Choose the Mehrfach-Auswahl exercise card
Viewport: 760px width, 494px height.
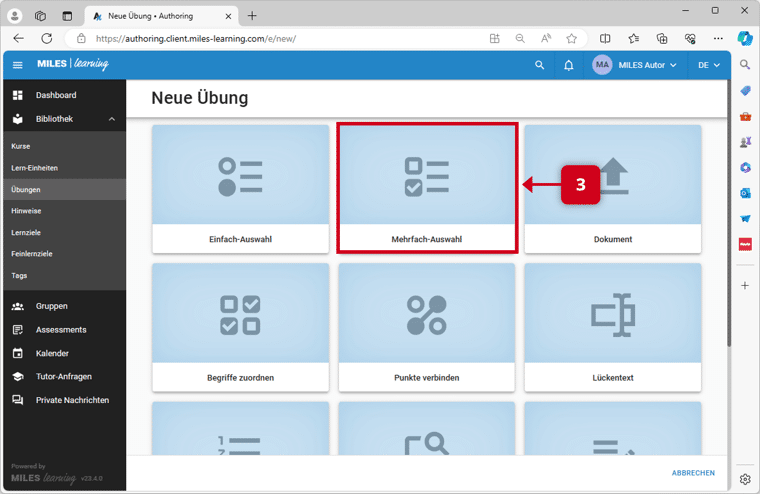427,188
